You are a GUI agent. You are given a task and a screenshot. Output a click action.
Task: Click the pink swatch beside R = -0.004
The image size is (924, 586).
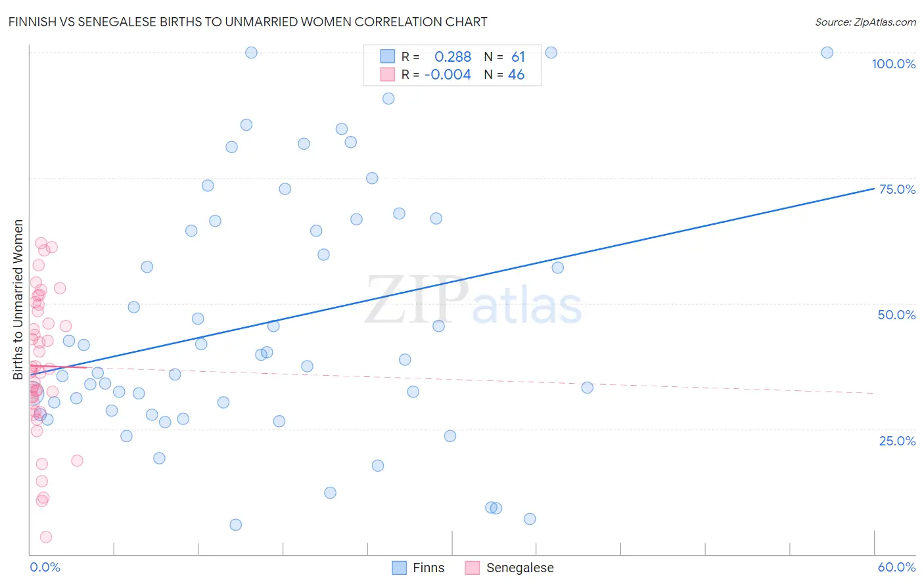388,74
